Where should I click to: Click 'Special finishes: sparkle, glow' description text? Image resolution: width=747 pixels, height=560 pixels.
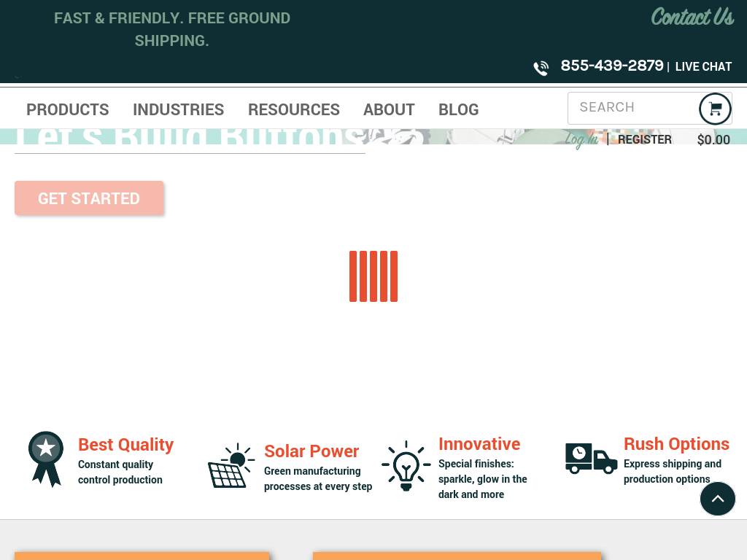click(x=483, y=479)
